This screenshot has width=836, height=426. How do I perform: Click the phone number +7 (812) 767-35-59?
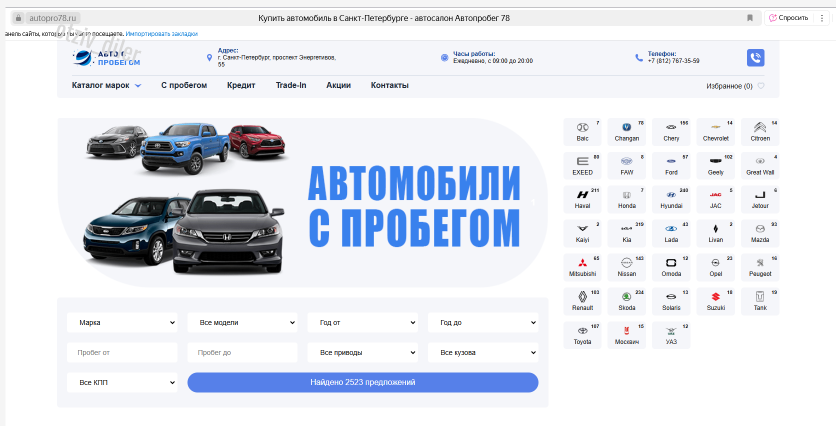coord(673,61)
